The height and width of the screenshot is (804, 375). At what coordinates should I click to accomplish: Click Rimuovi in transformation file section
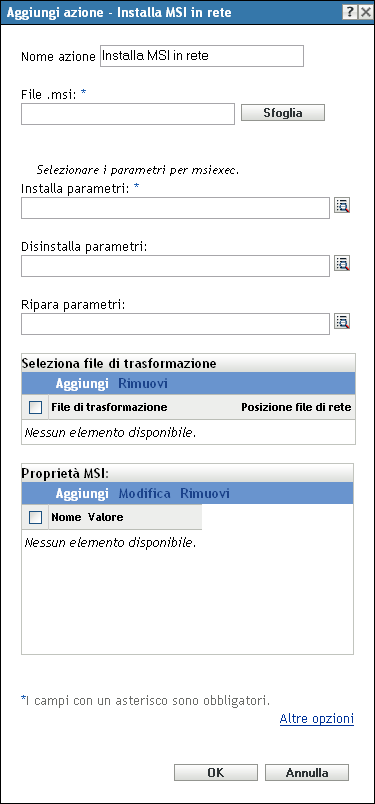143,384
